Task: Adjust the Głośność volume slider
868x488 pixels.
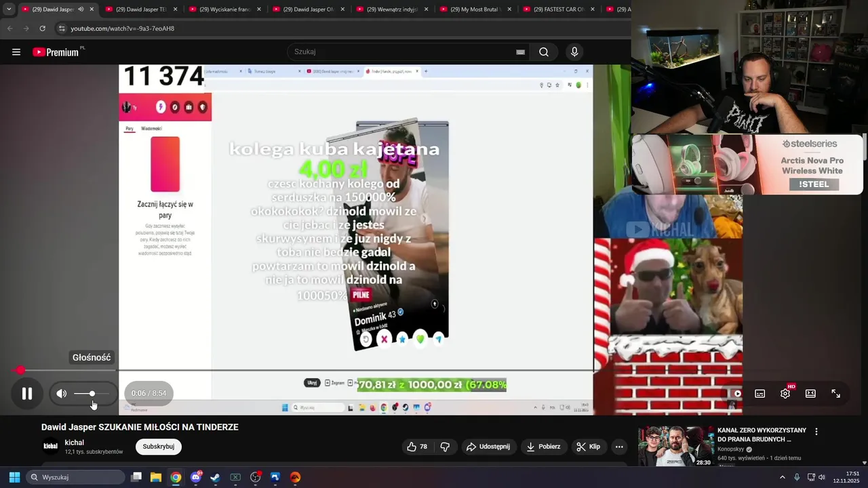Action: (91, 394)
